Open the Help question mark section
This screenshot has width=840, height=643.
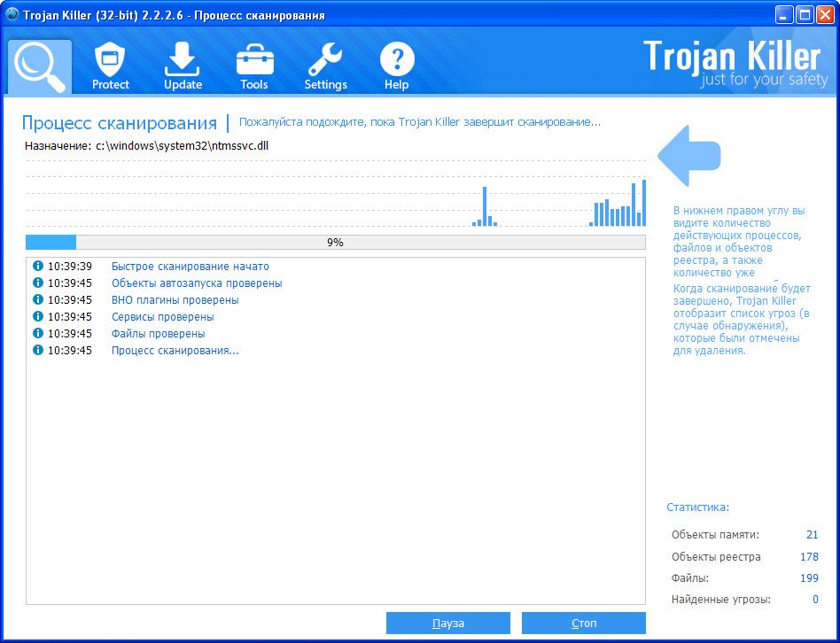pyautogui.click(x=396, y=66)
